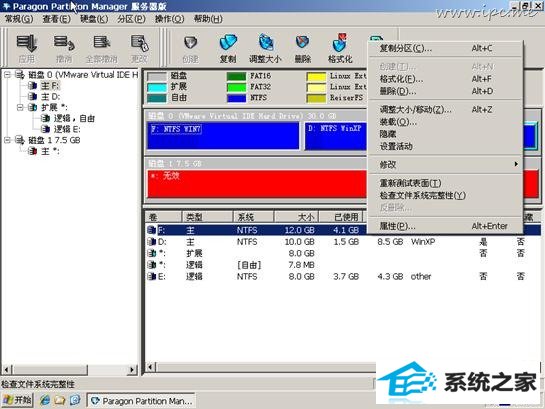The width and height of the screenshot is (545, 409).
Task: Open the 查看(E) menu
Action: [x=56, y=19]
